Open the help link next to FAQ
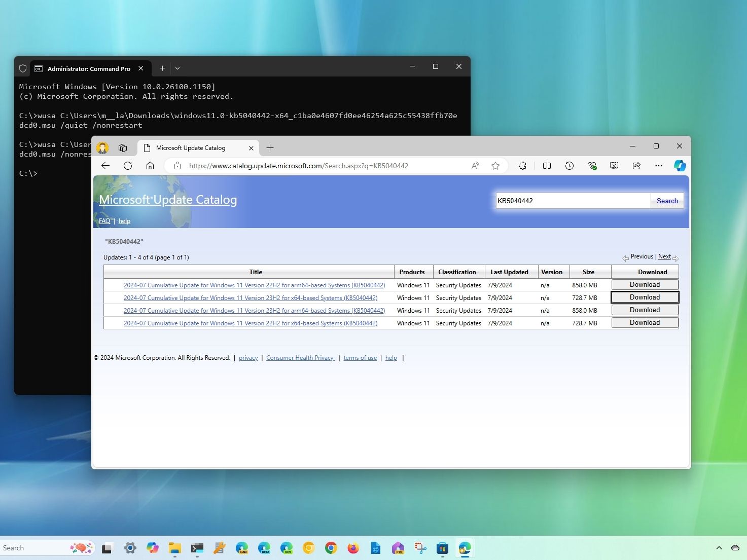 pyautogui.click(x=124, y=221)
